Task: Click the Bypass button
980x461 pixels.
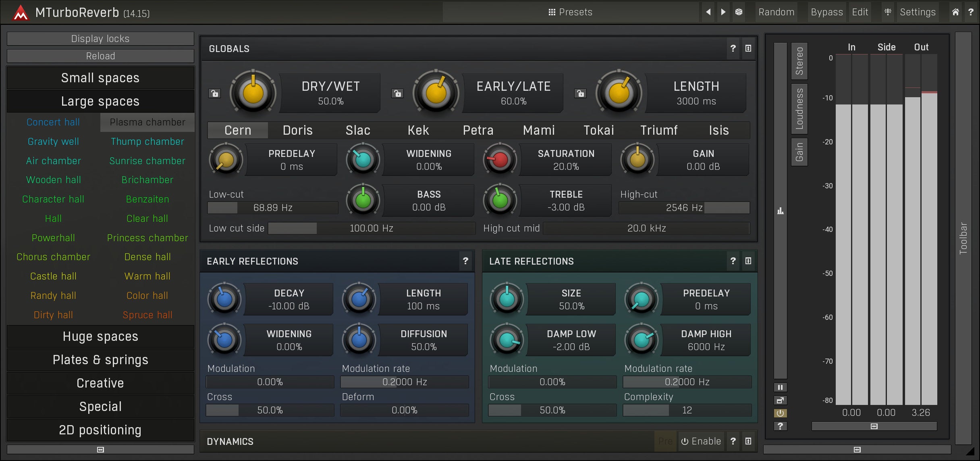Action: [826, 12]
